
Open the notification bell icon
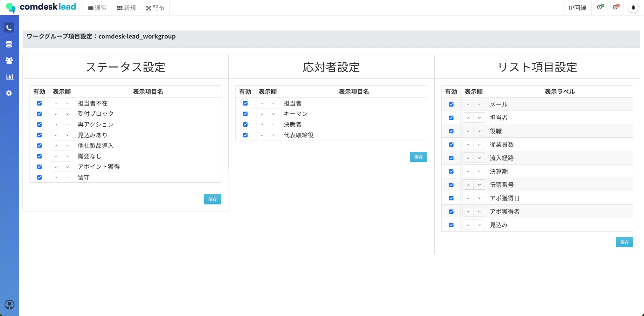633,8
